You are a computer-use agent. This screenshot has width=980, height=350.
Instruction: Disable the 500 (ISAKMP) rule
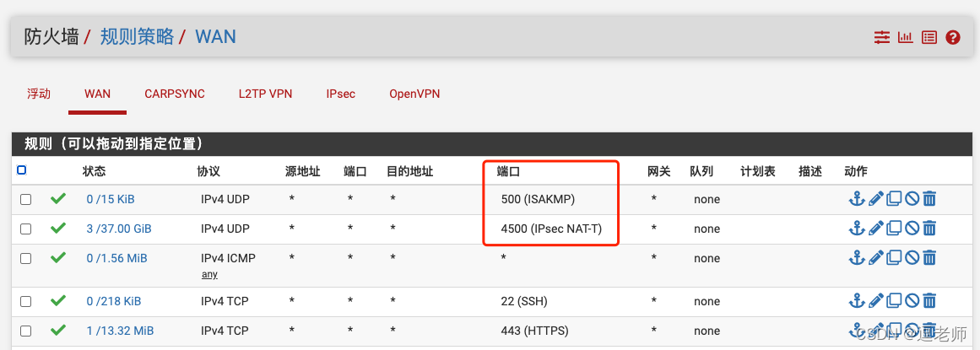click(x=912, y=199)
